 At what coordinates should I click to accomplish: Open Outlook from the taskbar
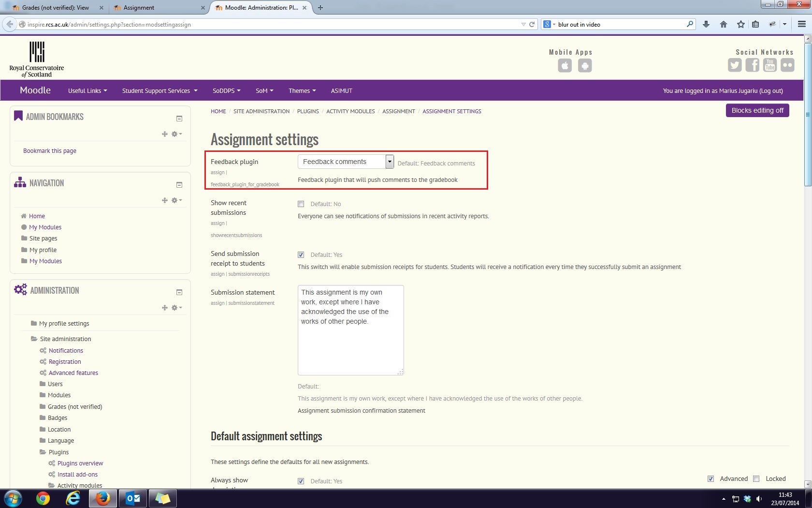(x=133, y=498)
